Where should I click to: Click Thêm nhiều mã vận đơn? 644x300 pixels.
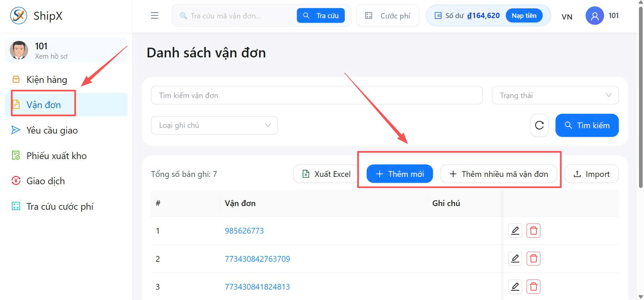click(498, 174)
